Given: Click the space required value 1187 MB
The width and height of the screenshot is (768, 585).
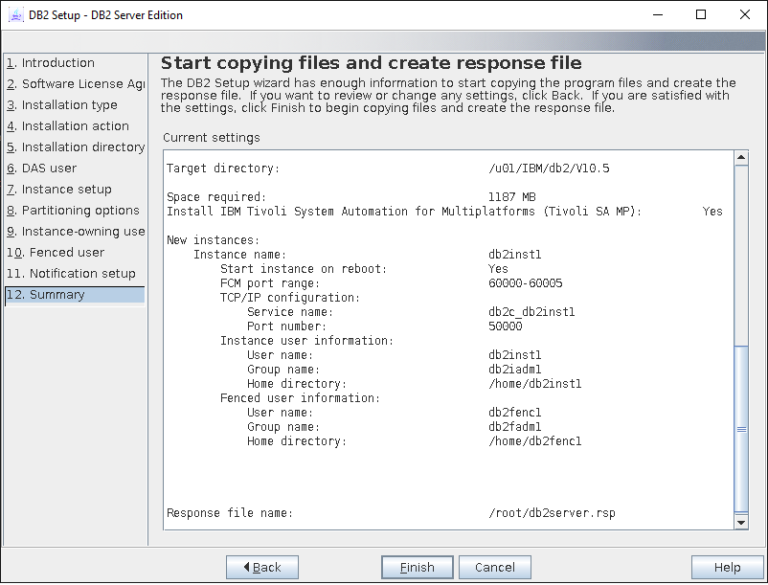Looking at the screenshot, I should pos(512,197).
